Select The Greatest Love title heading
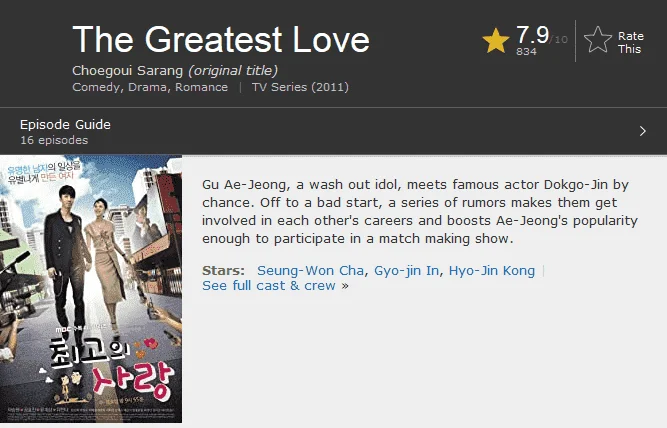Screen dimensions: 667x428 [x=221, y=39]
